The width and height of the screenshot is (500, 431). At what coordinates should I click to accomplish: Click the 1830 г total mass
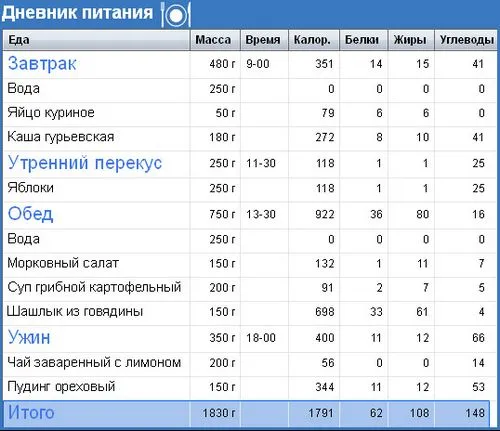pyautogui.click(x=219, y=413)
